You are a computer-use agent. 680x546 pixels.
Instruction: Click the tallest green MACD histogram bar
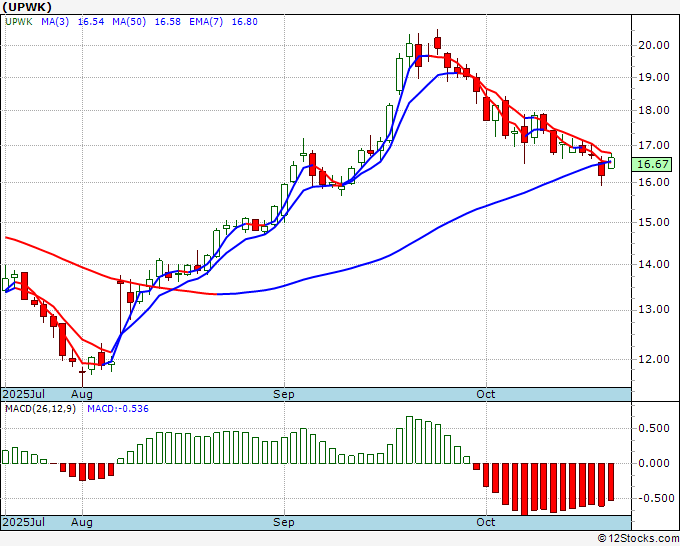409,440
